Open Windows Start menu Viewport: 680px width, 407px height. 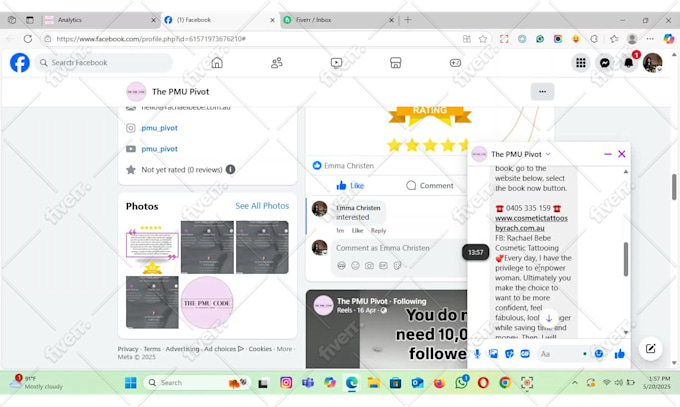click(131, 383)
